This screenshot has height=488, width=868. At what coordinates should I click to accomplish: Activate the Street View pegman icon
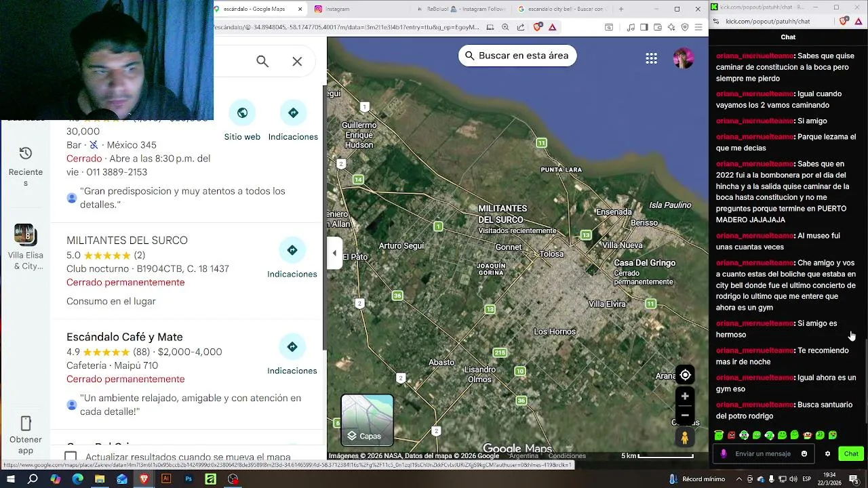pos(685,438)
